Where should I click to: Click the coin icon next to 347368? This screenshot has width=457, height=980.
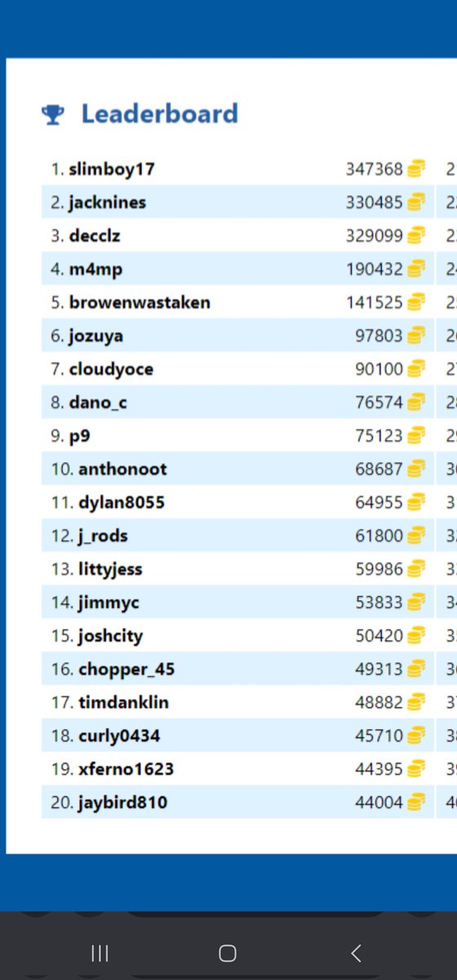point(416,169)
